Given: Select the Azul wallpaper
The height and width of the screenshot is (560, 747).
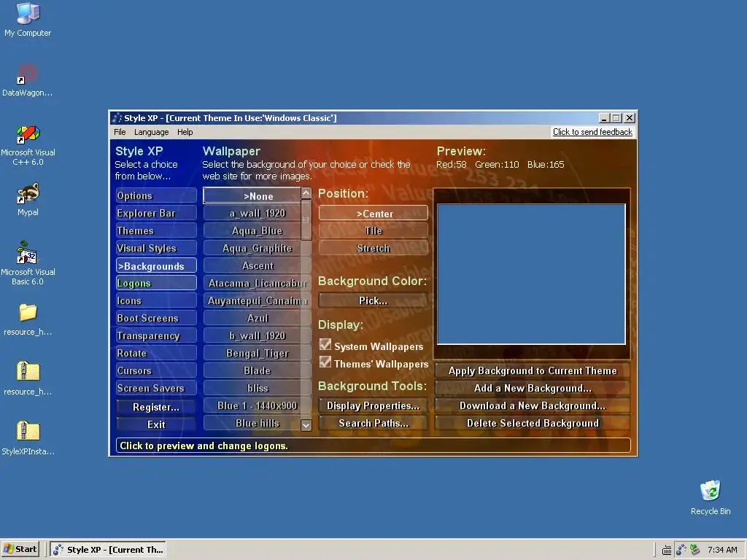Looking at the screenshot, I should [x=252, y=318].
